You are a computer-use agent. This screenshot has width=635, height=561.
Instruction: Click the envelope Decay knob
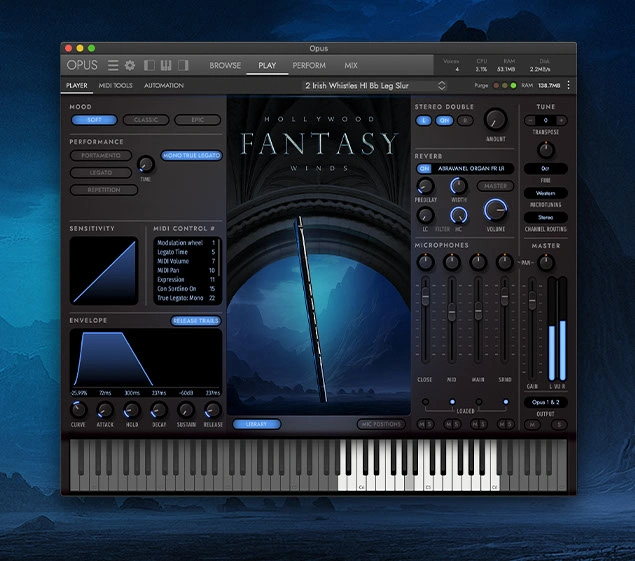point(159,410)
